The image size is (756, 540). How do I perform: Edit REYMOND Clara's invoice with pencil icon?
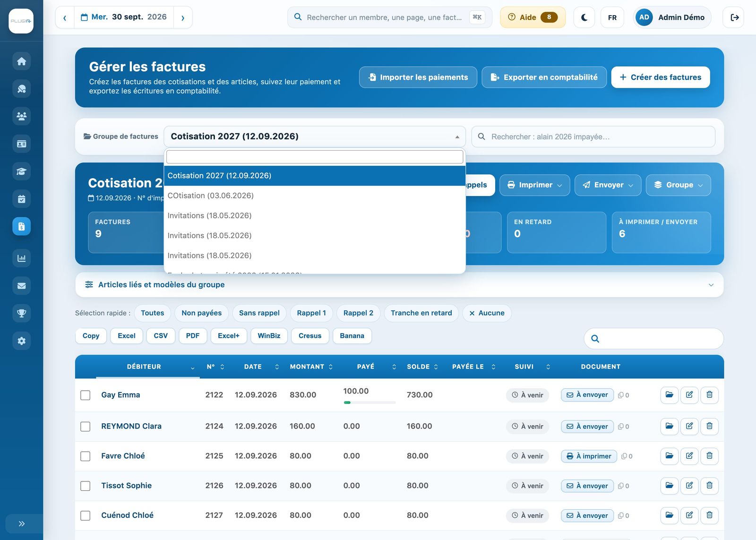click(x=689, y=426)
